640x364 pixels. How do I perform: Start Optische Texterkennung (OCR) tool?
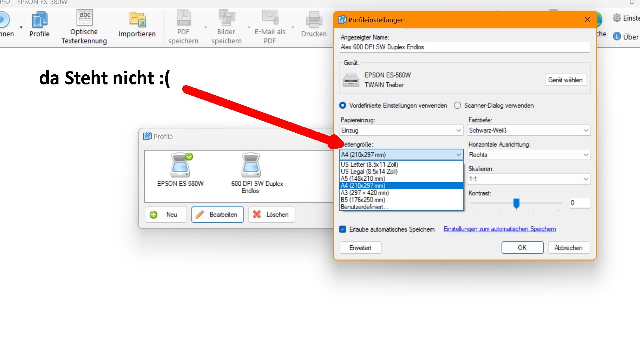[x=84, y=27]
